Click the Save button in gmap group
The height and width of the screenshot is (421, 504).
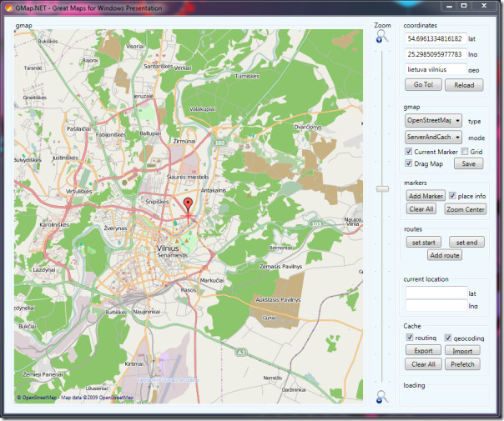tap(468, 163)
